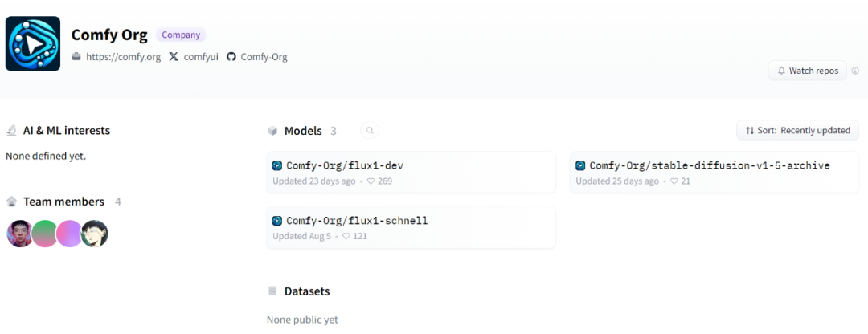Viewport: 868px width, 334px height.
Task: Open the Comfy-Org/stable-diffusion-v1-5-archive model
Action: point(714,172)
